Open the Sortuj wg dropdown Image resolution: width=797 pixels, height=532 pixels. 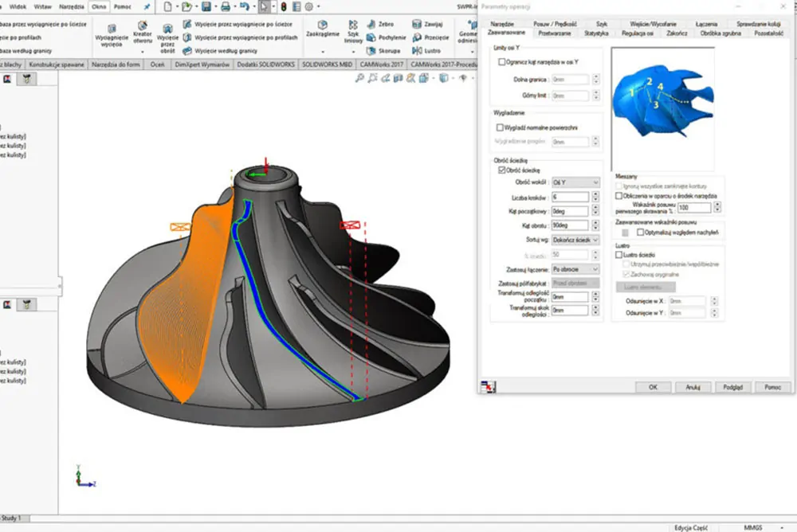coord(575,240)
